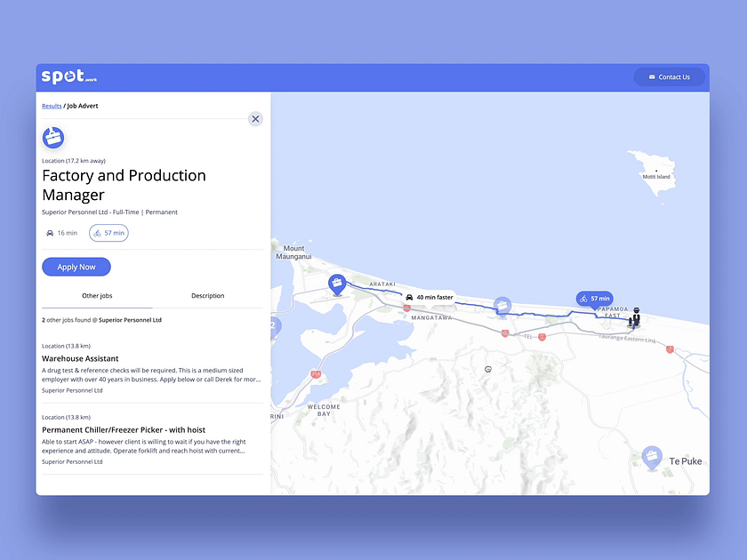Dismiss the job advert with the X button
Viewport: 747px width, 560px height.
pos(255,118)
